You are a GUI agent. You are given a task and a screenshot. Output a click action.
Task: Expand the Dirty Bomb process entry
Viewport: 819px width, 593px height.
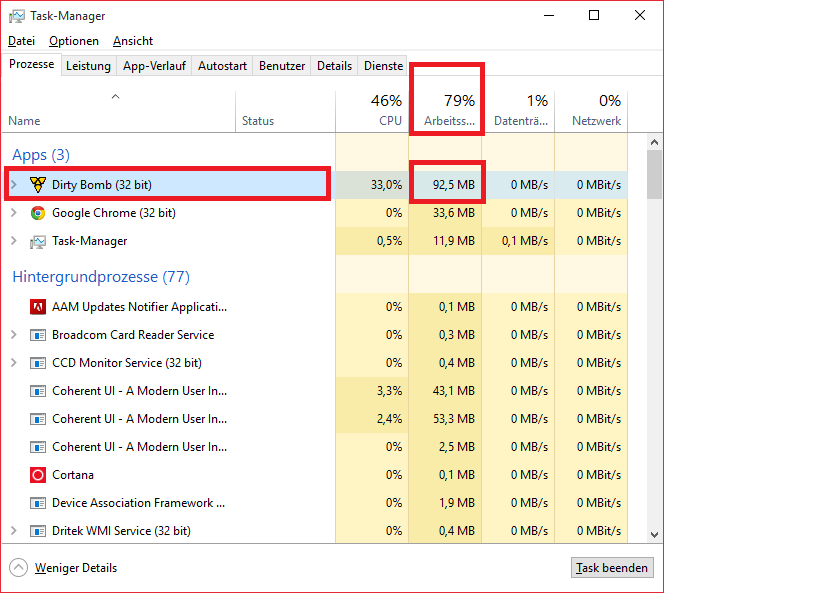(x=14, y=184)
